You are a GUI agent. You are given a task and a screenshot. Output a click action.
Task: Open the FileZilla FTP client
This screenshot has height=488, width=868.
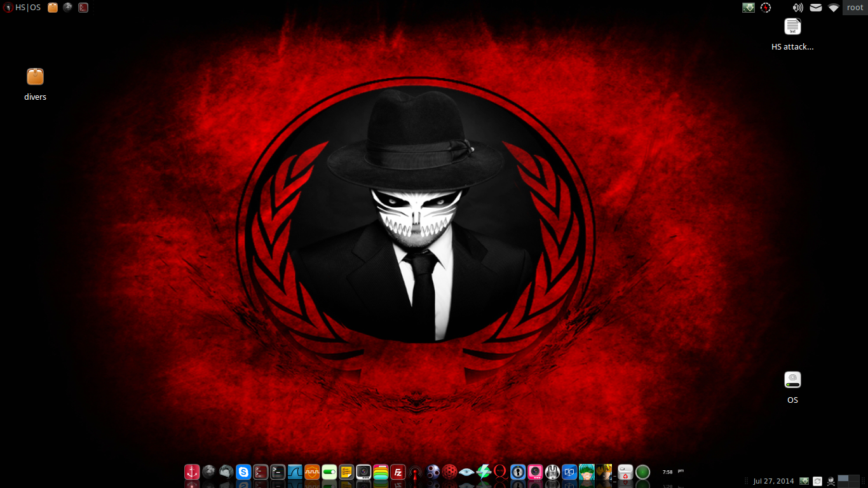(398, 473)
